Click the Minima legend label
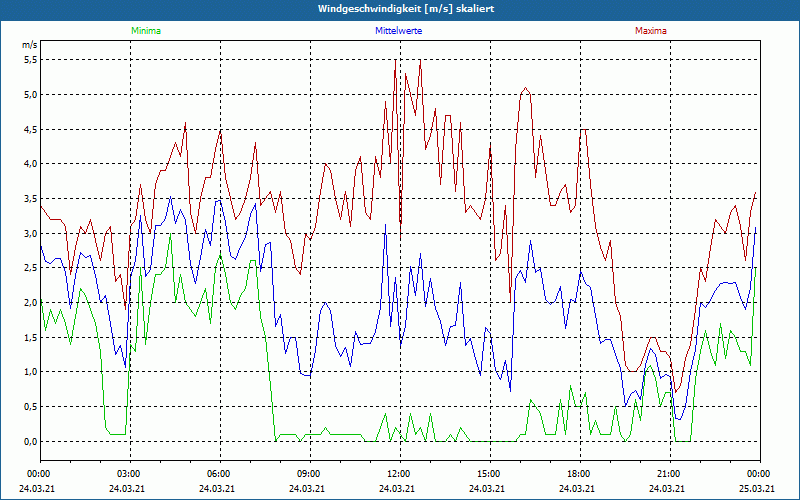800x500 pixels. (x=145, y=31)
